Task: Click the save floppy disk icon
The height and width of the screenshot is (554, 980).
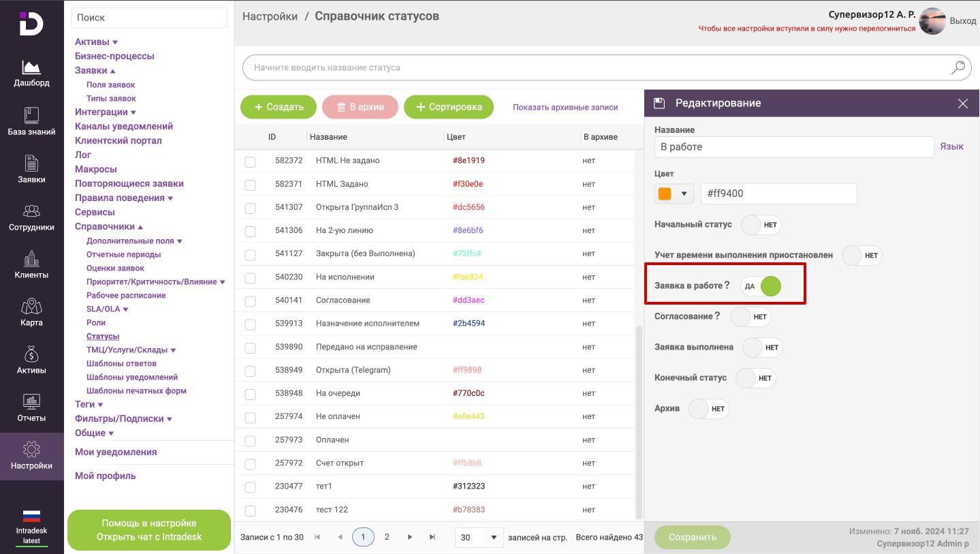Action: (659, 104)
